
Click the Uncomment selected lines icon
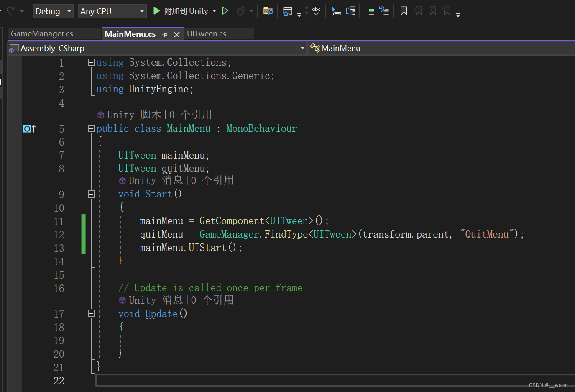(384, 11)
